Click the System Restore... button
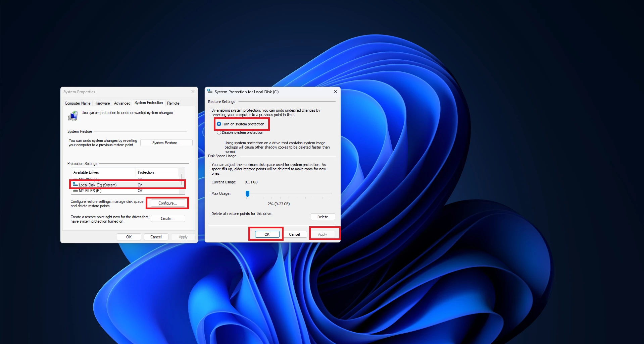 click(166, 143)
